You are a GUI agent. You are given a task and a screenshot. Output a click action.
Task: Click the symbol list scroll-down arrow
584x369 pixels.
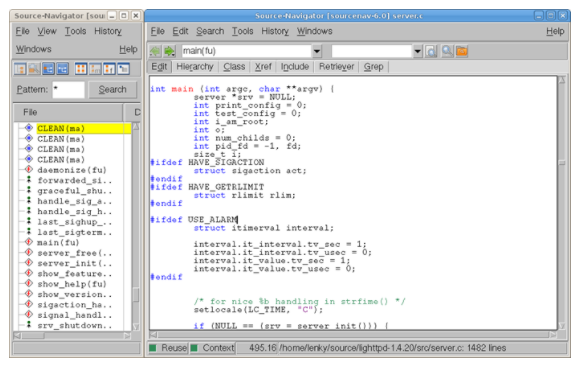[136, 327]
